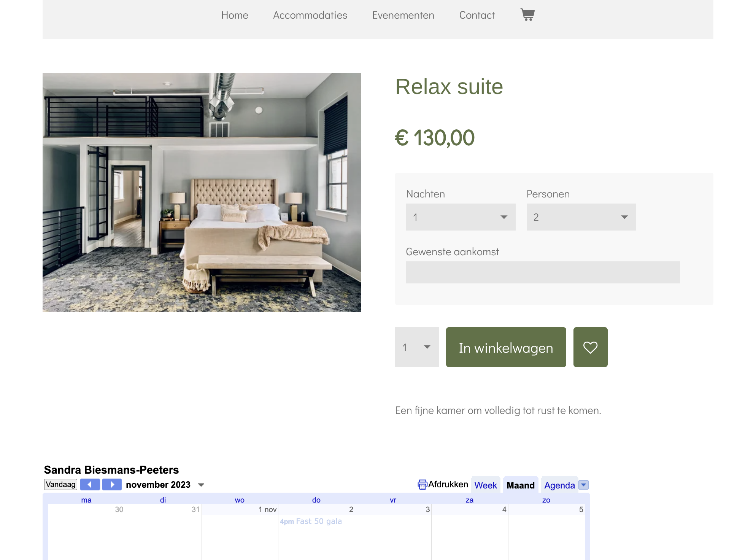Navigate to Home in menu

pyautogui.click(x=235, y=15)
